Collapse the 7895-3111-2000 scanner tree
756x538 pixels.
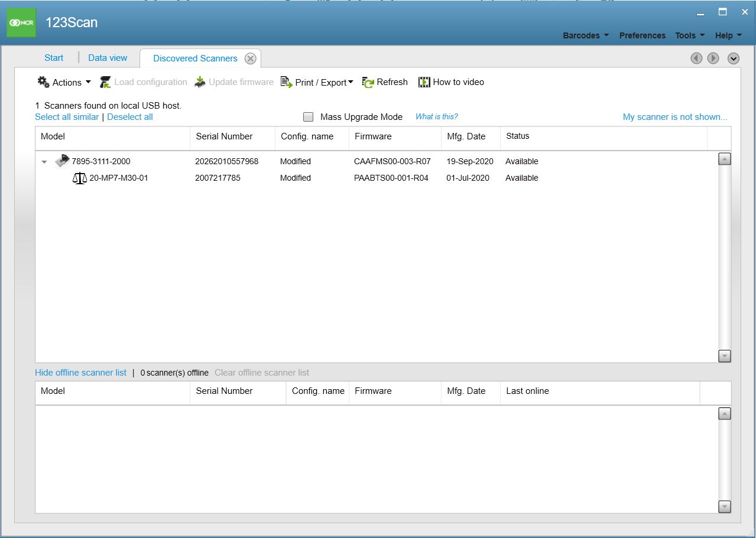point(44,161)
